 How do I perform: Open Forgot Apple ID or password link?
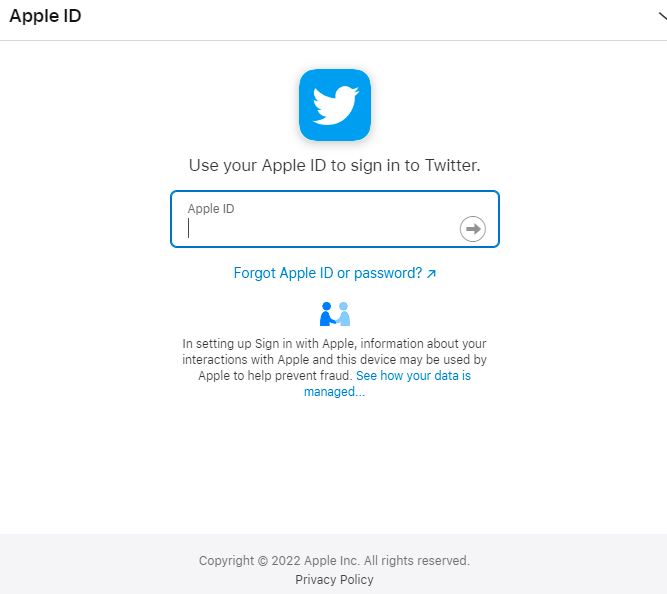(335, 273)
